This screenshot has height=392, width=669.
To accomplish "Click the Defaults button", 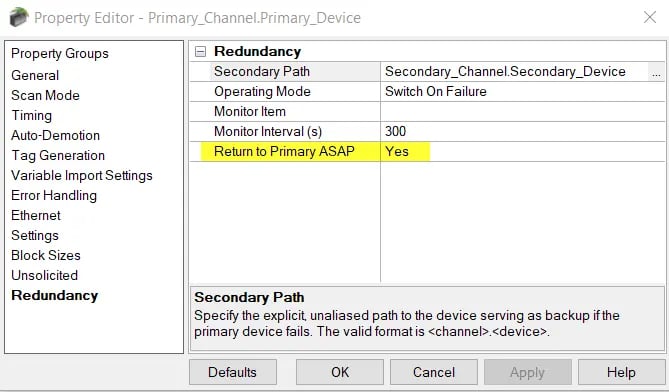I will pos(233,372).
